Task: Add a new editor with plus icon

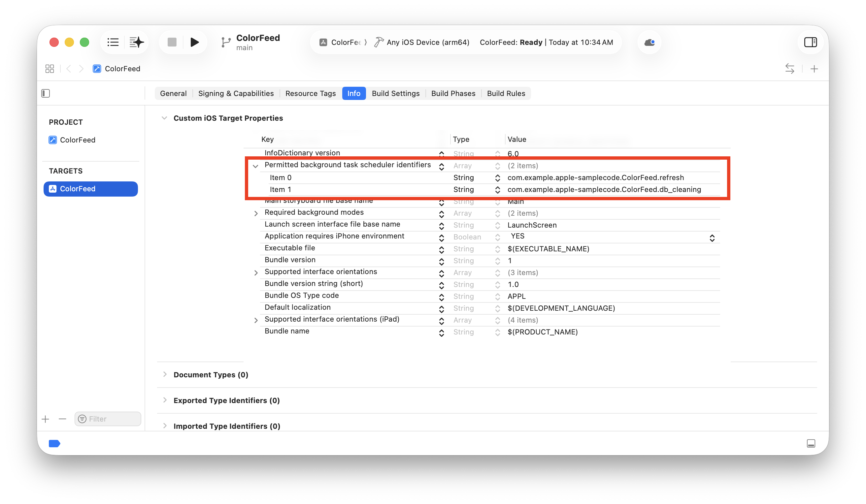Action: coord(814,69)
